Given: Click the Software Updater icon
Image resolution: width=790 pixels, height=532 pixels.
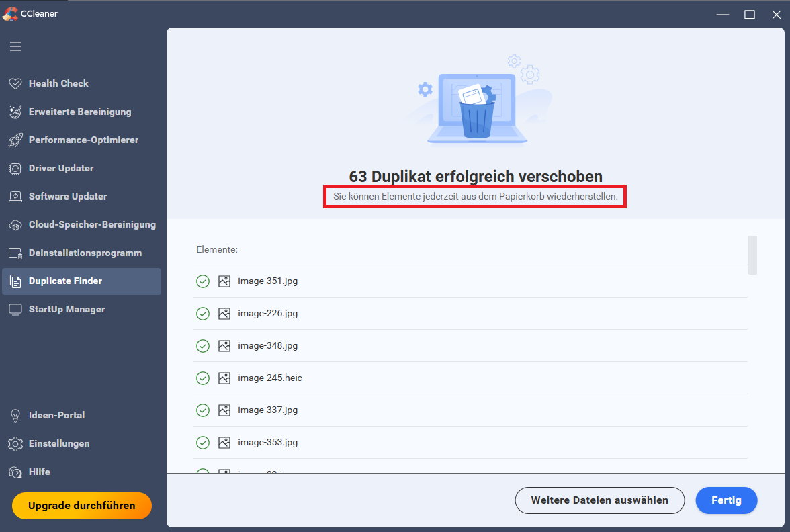Looking at the screenshot, I should tap(15, 197).
